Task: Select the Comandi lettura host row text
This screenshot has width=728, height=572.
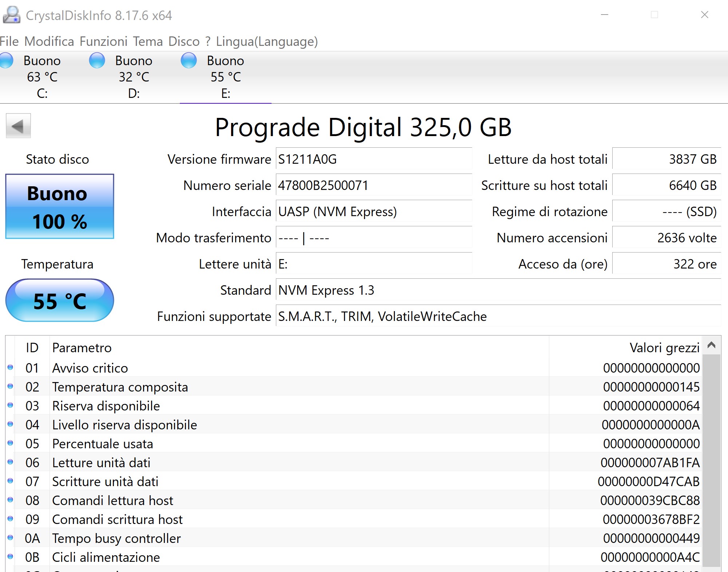Action: tap(112, 500)
